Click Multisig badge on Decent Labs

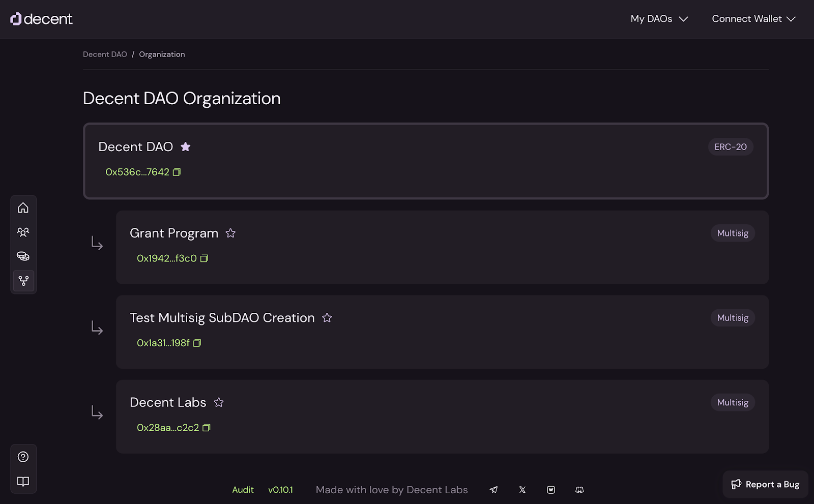click(x=733, y=402)
